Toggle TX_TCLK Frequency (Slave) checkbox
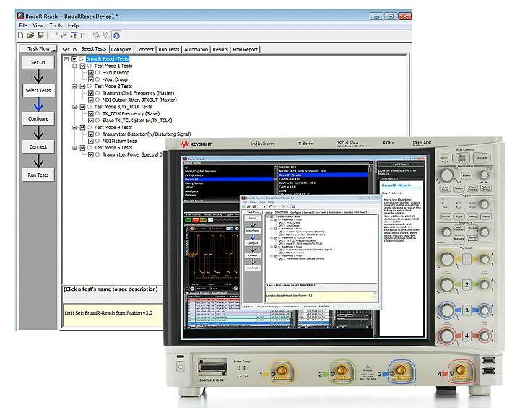This screenshot has height=420, width=520. 91,114
